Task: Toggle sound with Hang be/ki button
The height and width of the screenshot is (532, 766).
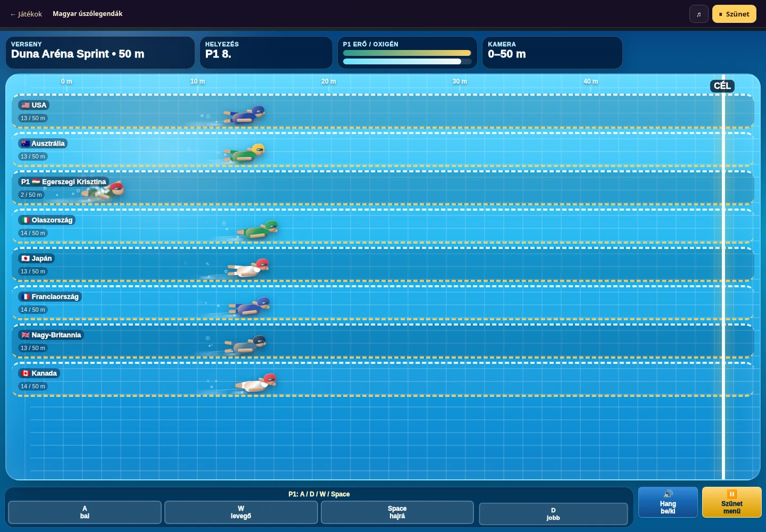Action: (x=668, y=502)
